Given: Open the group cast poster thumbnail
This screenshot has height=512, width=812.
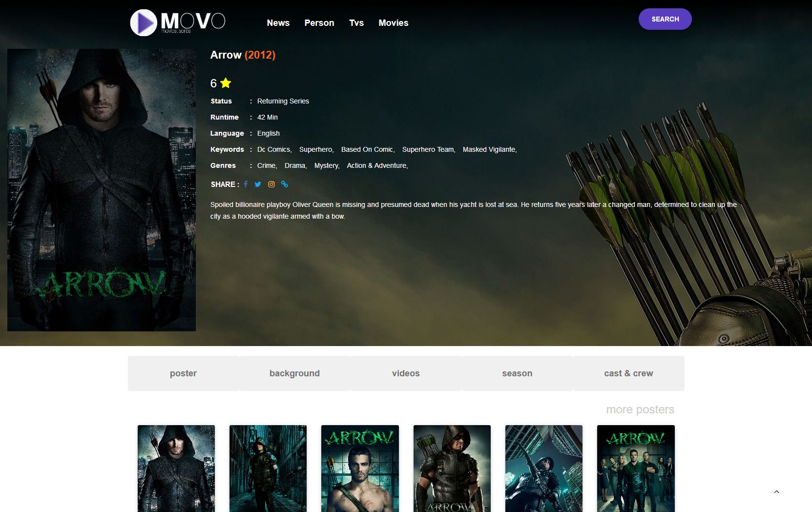Looking at the screenshot, I should click(x=636, y=469).
